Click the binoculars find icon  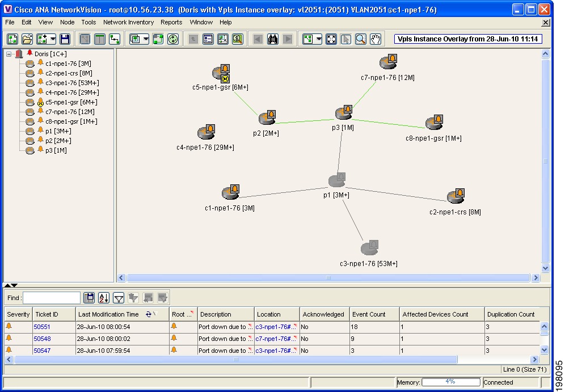[273, 39]
